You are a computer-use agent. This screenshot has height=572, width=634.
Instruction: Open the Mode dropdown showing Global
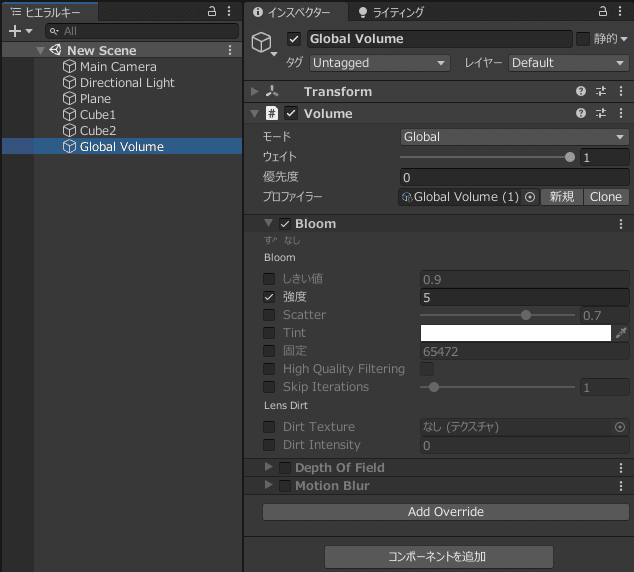[514, 137]
